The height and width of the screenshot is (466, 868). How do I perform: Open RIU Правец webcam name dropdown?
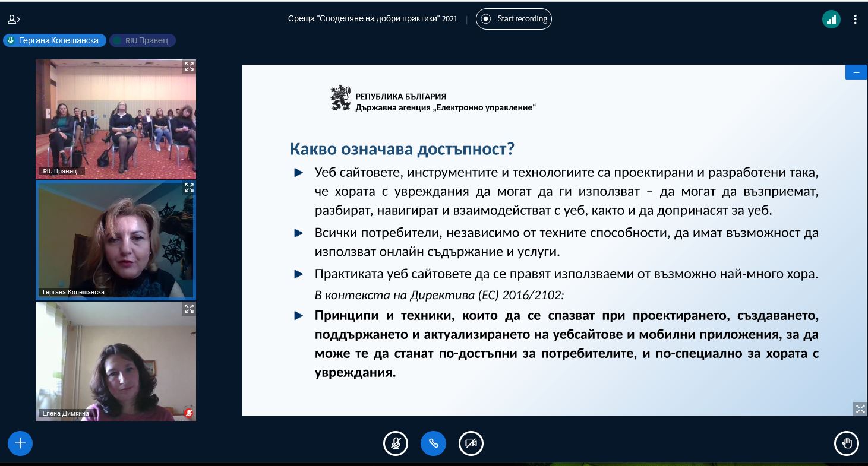click(62, 171)
